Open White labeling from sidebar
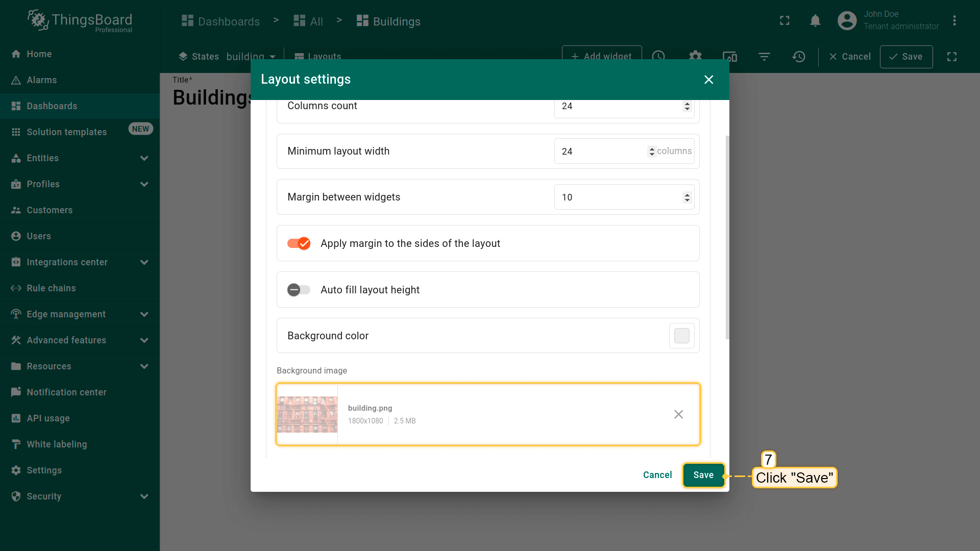The image size is (980, 551). 57,444
